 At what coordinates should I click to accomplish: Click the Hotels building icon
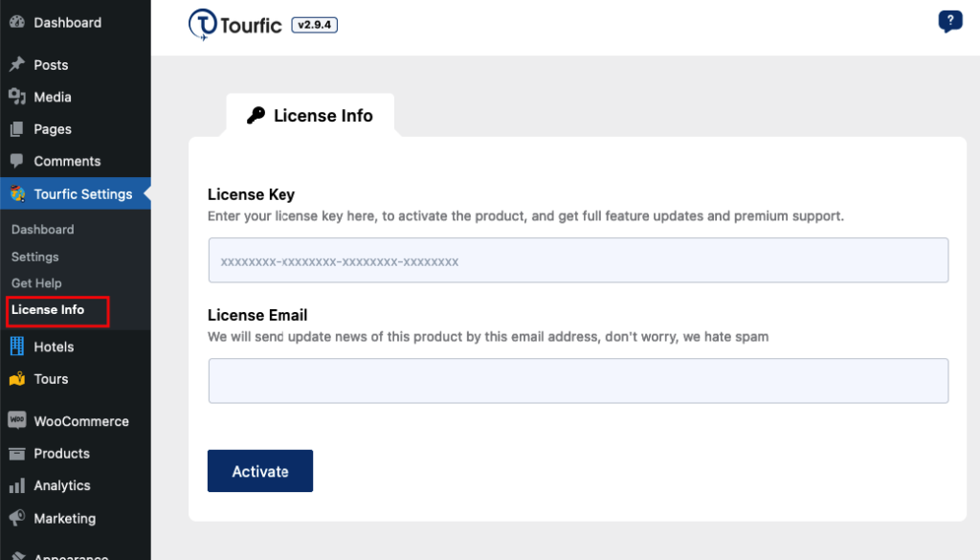tap(17, 347)
